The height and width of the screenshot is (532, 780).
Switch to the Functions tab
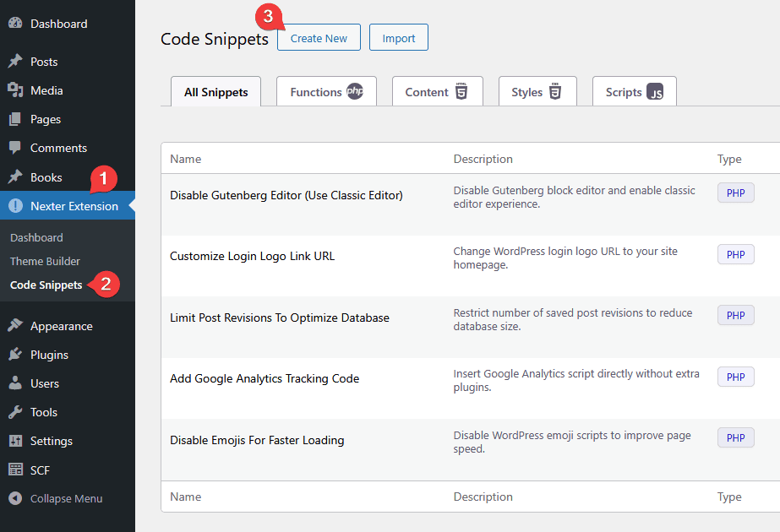(326, 91)
